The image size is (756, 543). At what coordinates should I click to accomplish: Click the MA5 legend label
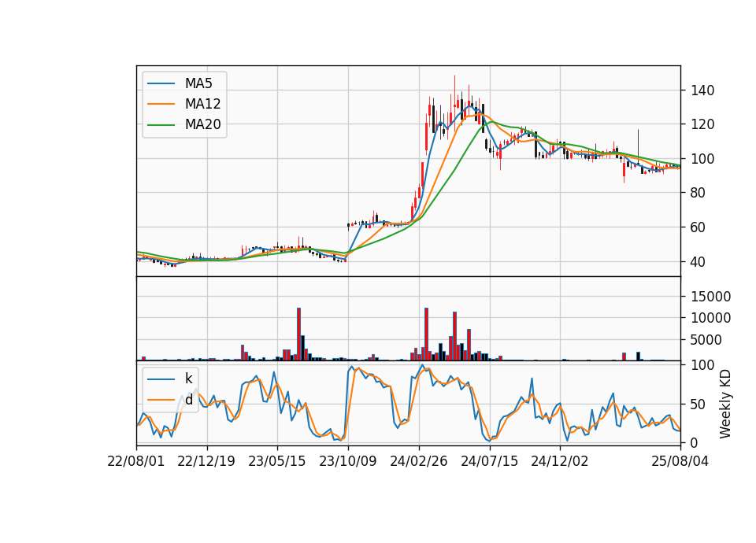(x=198, y=83)
